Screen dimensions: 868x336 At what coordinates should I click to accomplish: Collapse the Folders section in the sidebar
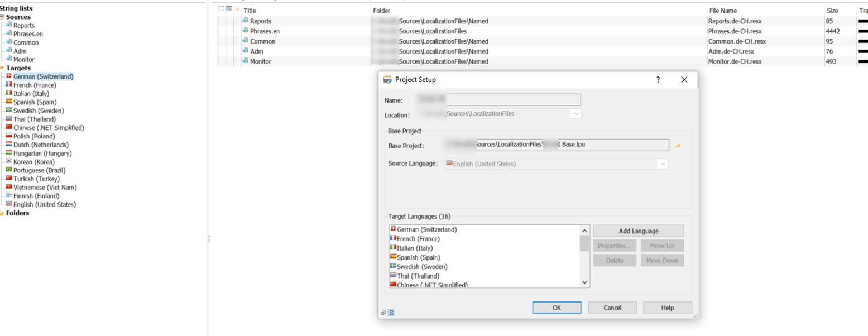pos(2,212)
